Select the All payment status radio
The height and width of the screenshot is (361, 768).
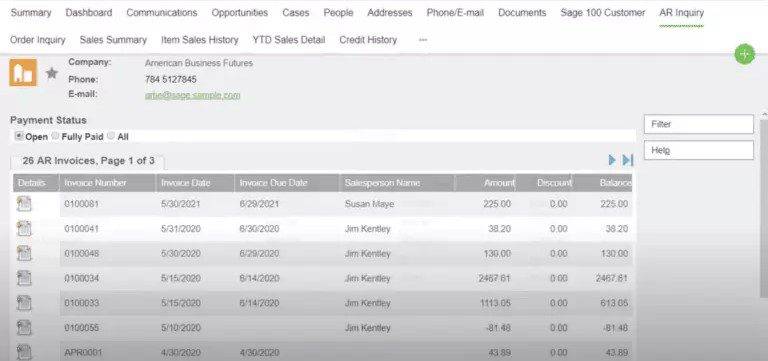[111, 136]
